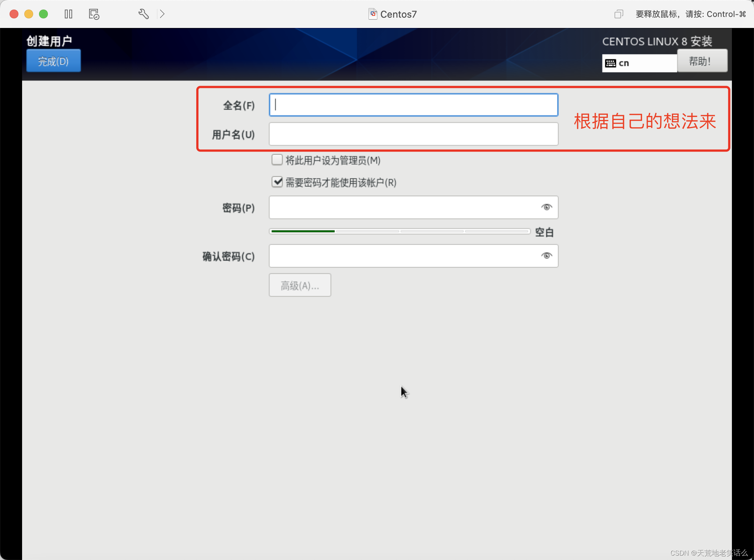Focus the 用户名(U) username field
The image size is (754, 560).
tap(413, 134)
